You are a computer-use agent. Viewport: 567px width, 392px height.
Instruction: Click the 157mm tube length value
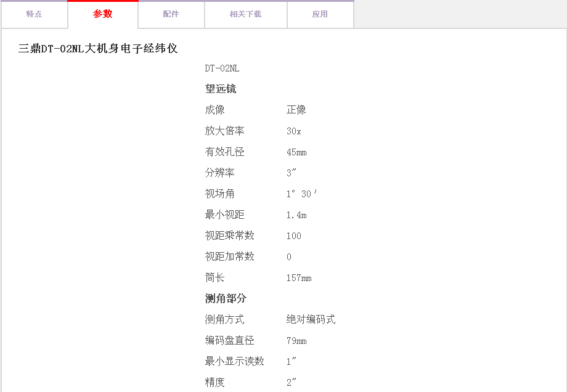point(299,278)
